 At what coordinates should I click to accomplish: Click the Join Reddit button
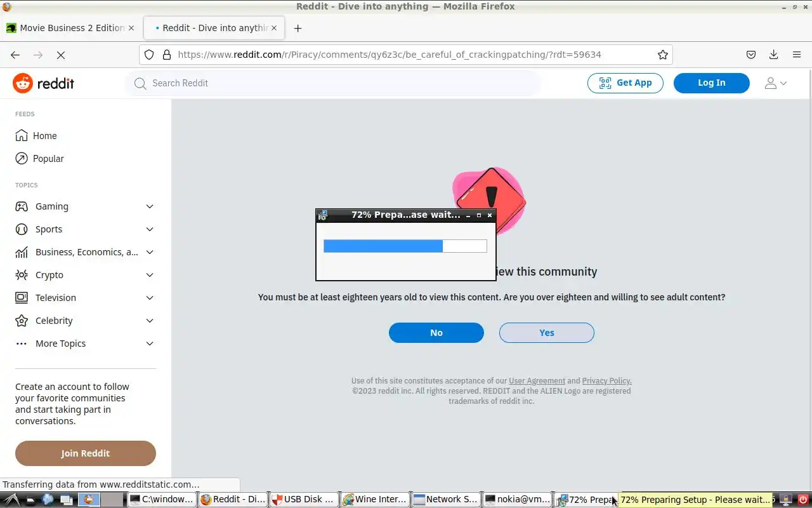86,453
